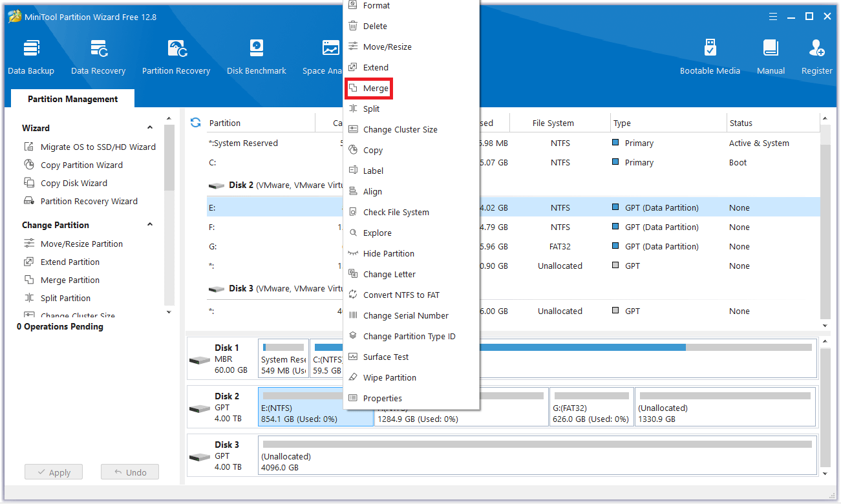
Task: Launch Data Recovery from the toolbar
Action: 98,57
